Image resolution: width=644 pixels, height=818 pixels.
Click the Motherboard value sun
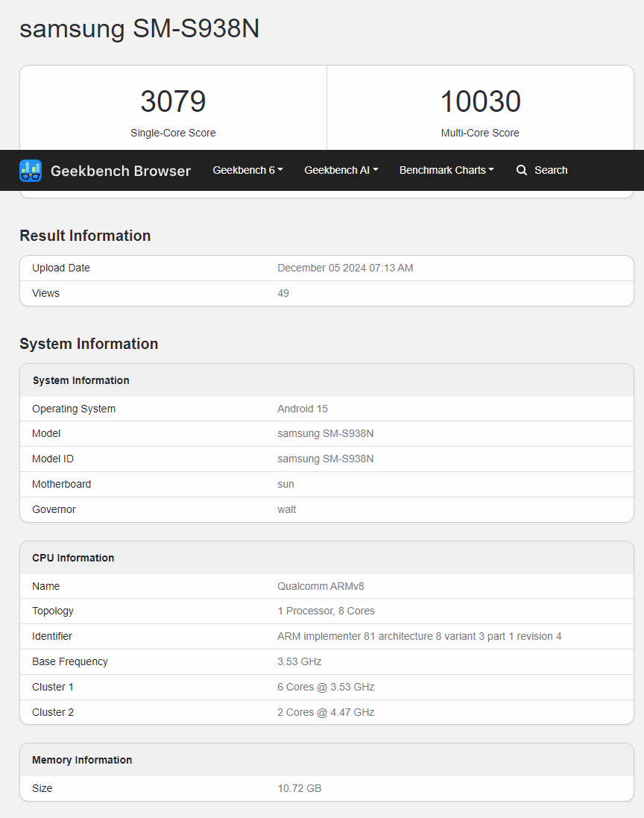[285, 484]
